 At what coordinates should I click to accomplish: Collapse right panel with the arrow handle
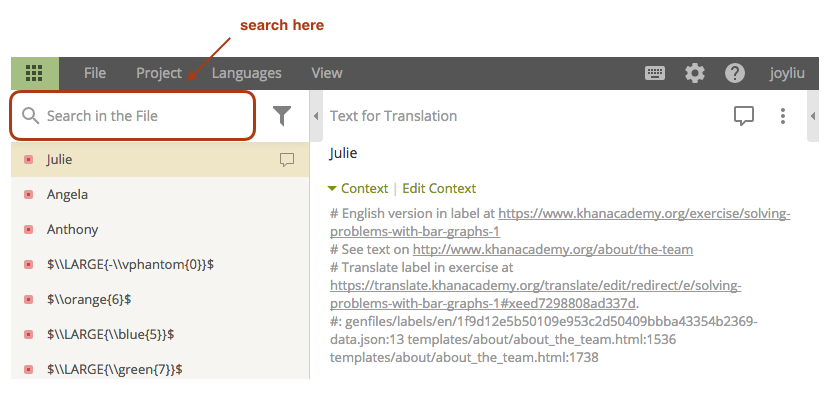(813, 116)
